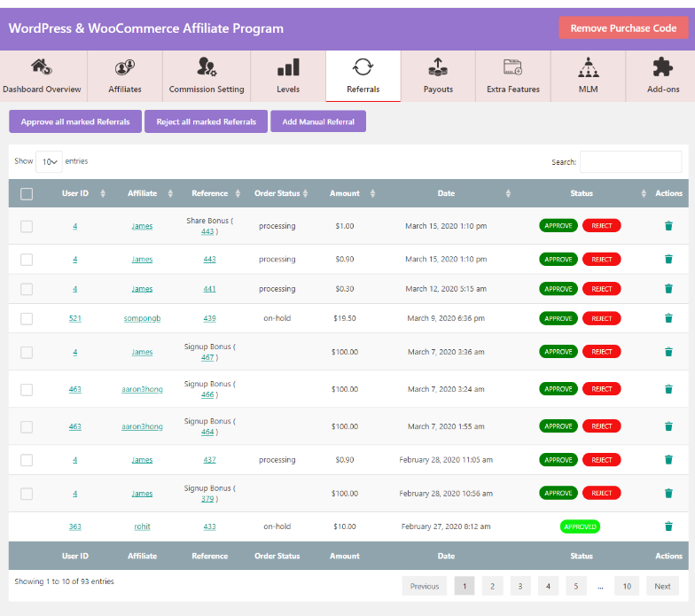The image size is (695, 616).
Task: Open reference order 439 link
Action: pos(209,318)
